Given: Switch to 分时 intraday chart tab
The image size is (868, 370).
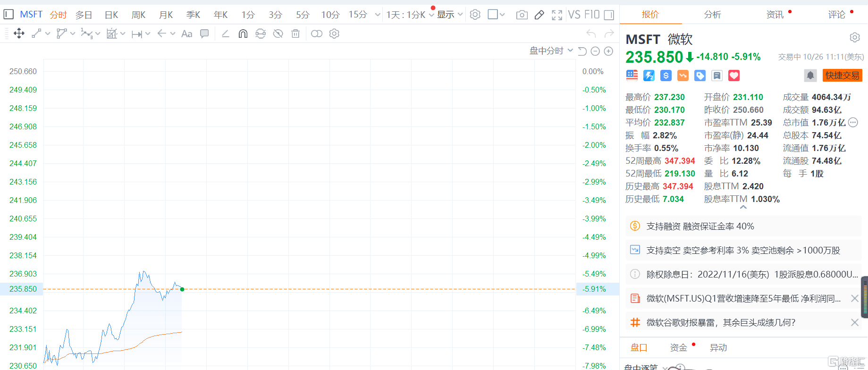Looking at the screenshot, I should point(58,15).
